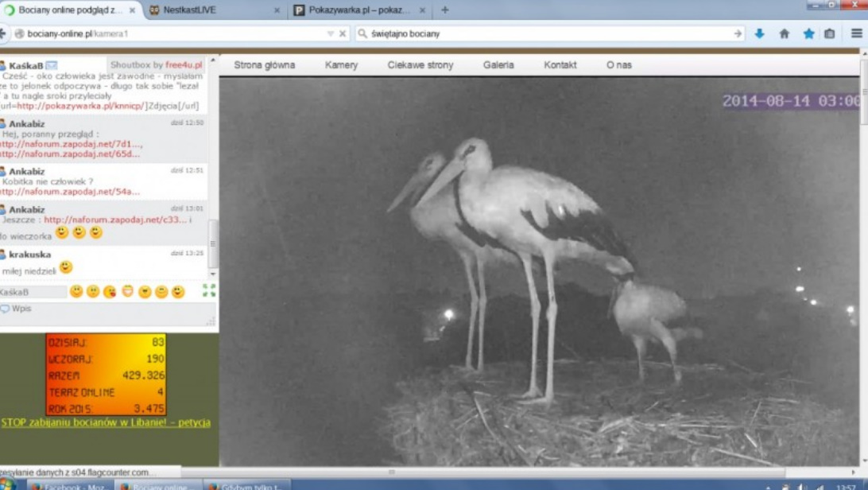Open a new browser tab
Image resolution: width=868 pixels, height=490 pixels.
(x=444, y=10)
